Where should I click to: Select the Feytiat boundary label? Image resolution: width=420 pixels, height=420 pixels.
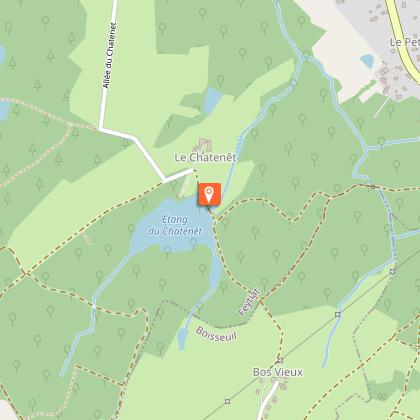tap(249, 302)
